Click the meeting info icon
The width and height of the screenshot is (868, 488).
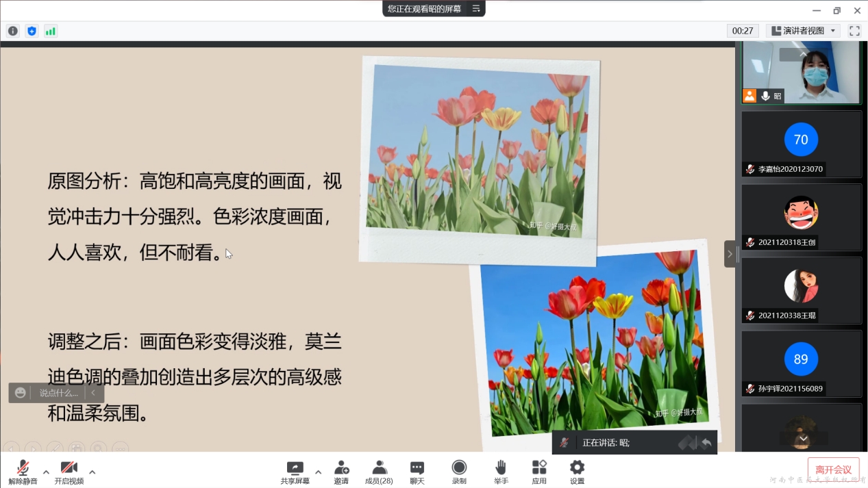13,31
